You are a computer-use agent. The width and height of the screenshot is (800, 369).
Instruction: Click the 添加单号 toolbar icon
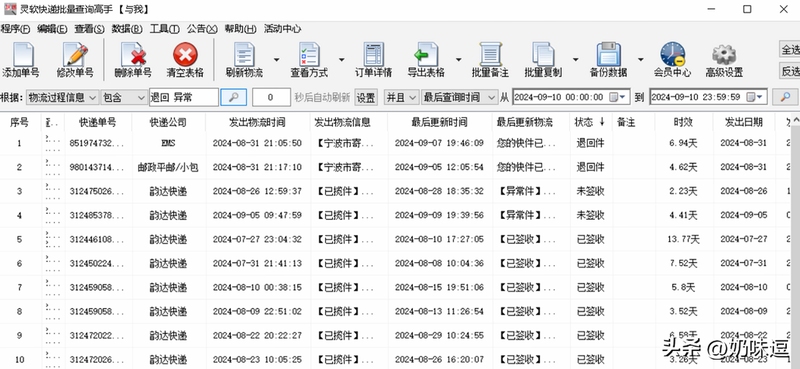click(x=23, y=55)
